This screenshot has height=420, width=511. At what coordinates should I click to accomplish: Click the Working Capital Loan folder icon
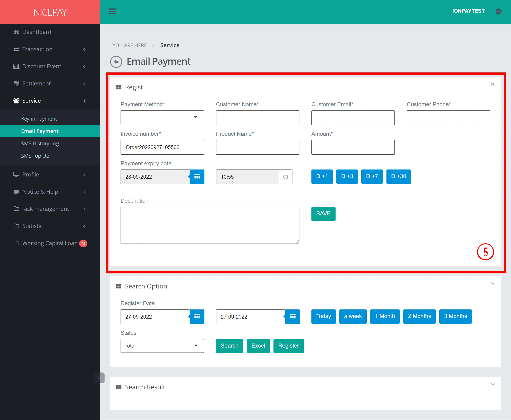pyautogui.click(x=16, y=243)
